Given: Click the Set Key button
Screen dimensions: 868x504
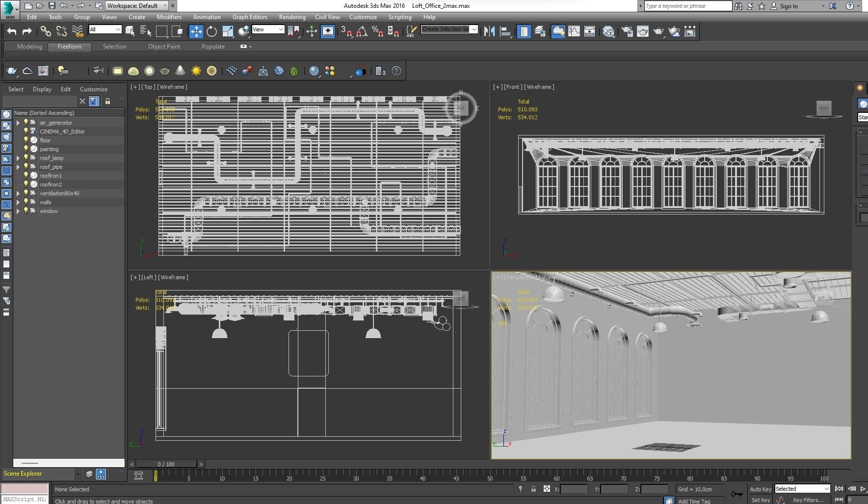Looking at the screenshot, I should click(760, 500).
